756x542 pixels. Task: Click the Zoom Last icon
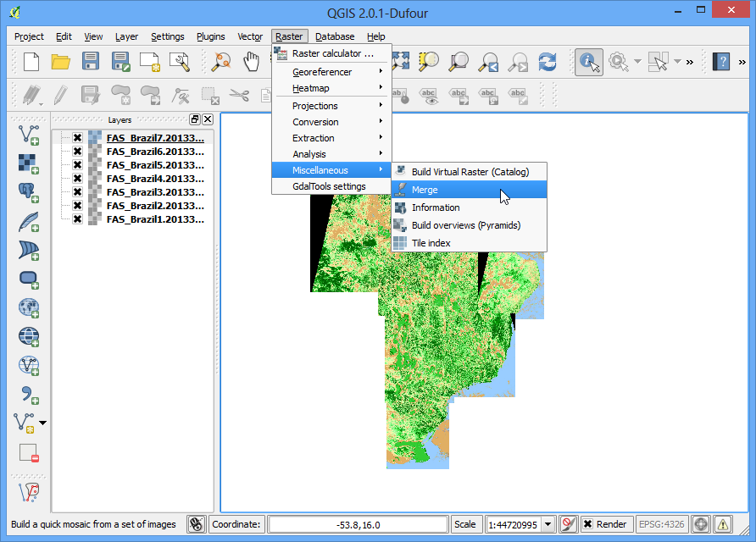tap(488, 62)
